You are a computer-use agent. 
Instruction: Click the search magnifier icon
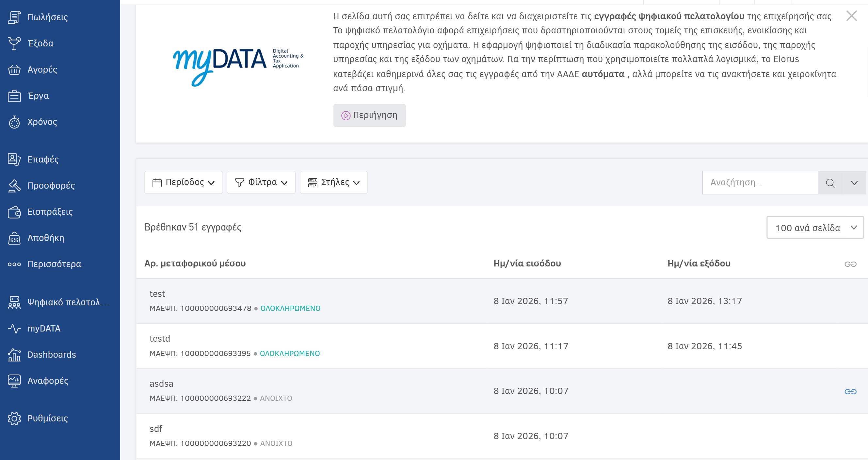pos(830,183)
